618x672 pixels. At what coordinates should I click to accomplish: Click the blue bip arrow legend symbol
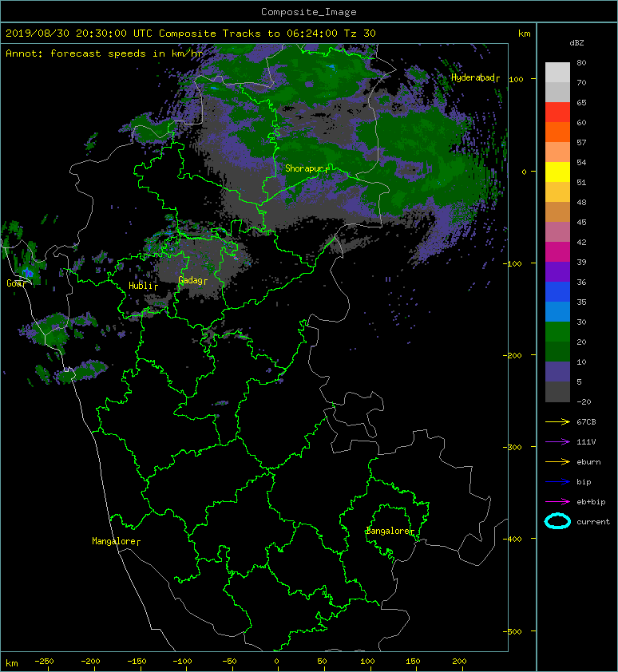click(557, 482)
